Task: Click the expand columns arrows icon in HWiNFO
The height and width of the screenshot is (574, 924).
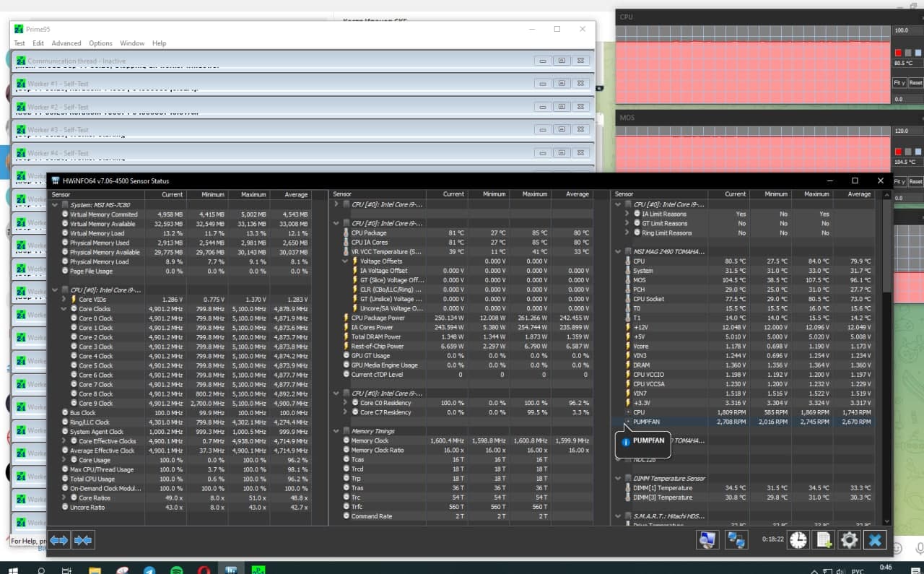Action: point(58,539)
